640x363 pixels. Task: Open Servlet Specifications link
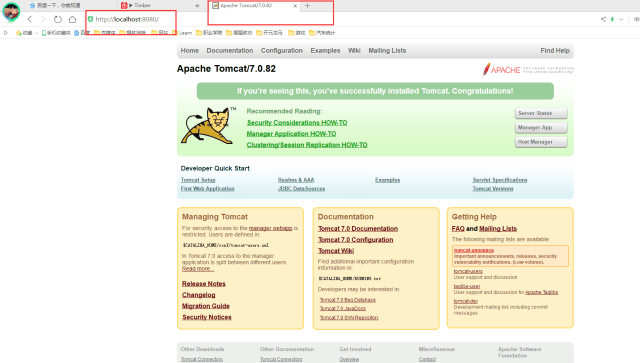click(x=500, y=180)
